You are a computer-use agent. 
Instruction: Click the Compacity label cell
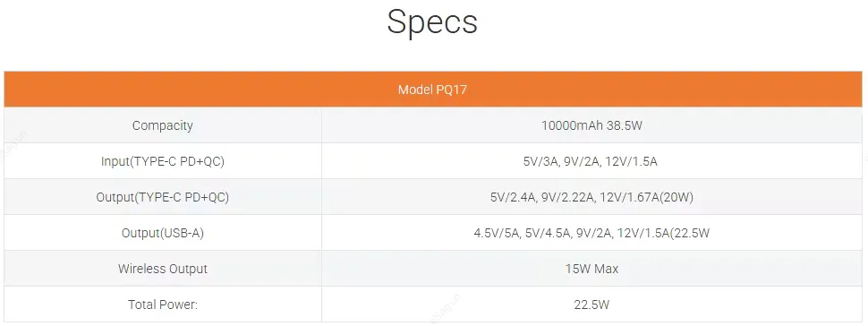click(163, 125)
